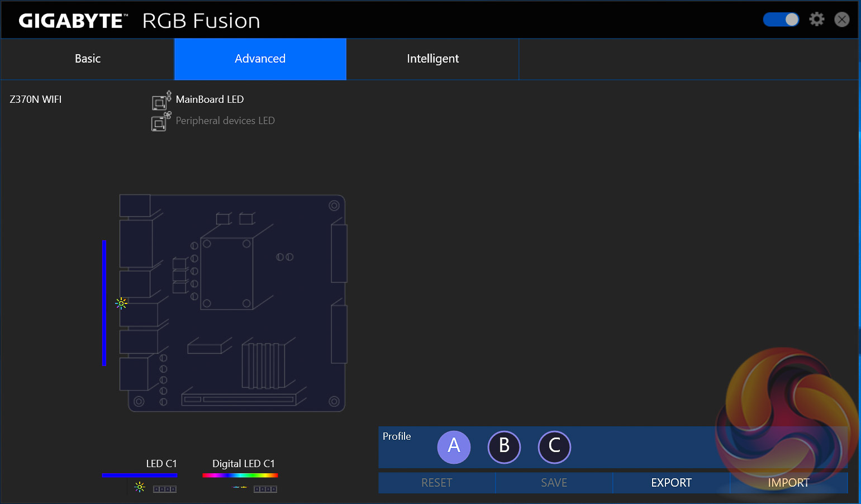Export the lighting profile with EXPORT
Viewport: 861px width, 504px height.
tap(672, 483)
